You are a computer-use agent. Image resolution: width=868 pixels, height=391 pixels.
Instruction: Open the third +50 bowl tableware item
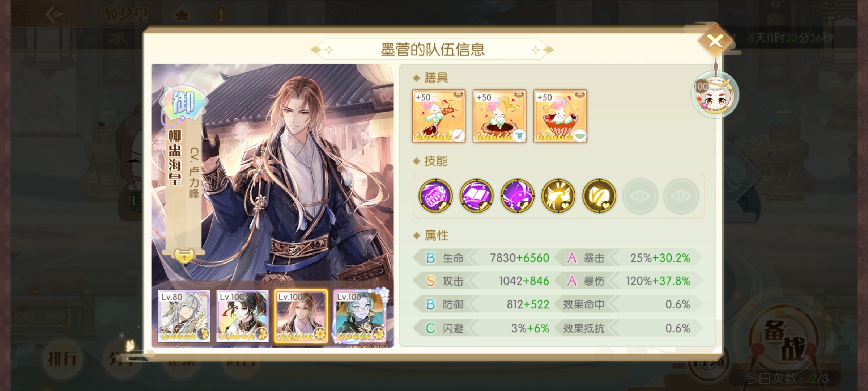tap(560, 116)
